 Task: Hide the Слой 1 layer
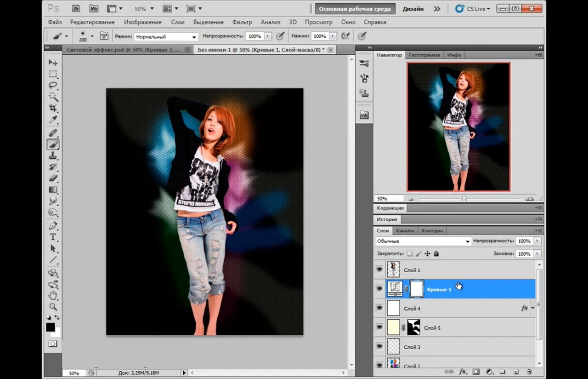coord(379,270)
